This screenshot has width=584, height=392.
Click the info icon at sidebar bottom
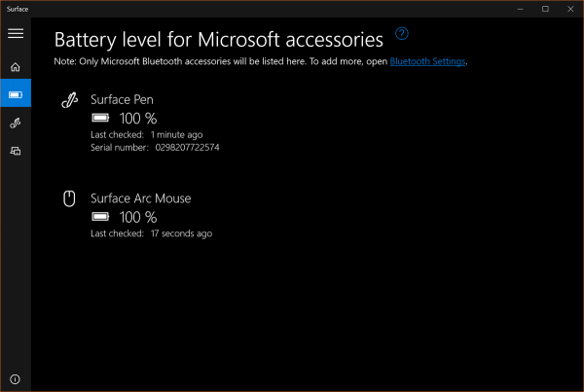(x=16, y=378)
